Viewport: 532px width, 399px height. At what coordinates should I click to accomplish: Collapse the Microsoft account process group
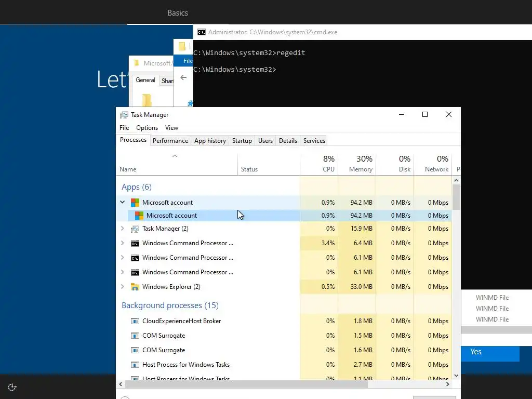click(x=123, y=202)
